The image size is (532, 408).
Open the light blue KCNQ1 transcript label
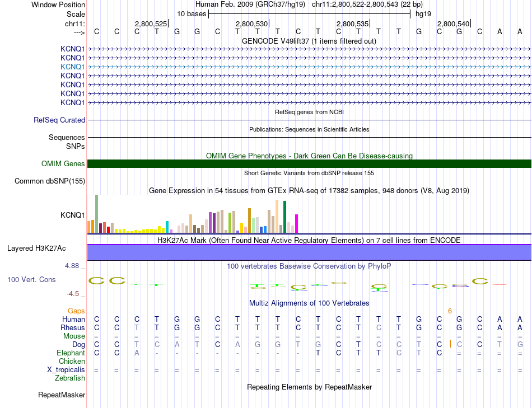[72, 67]
